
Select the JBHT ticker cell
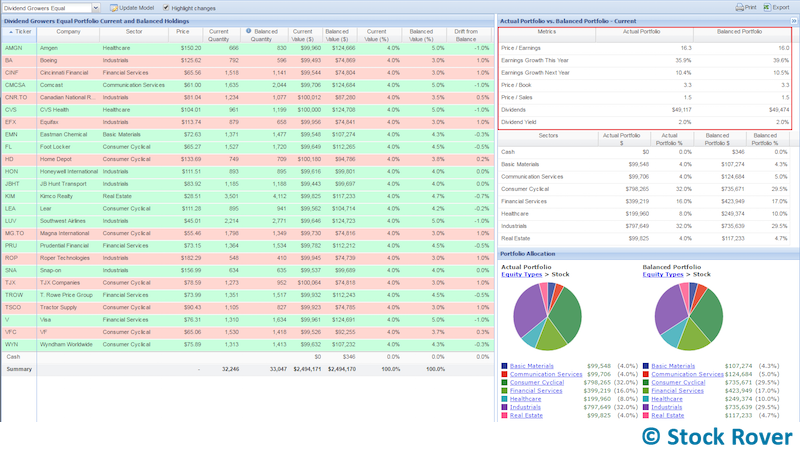click(19, 184)
